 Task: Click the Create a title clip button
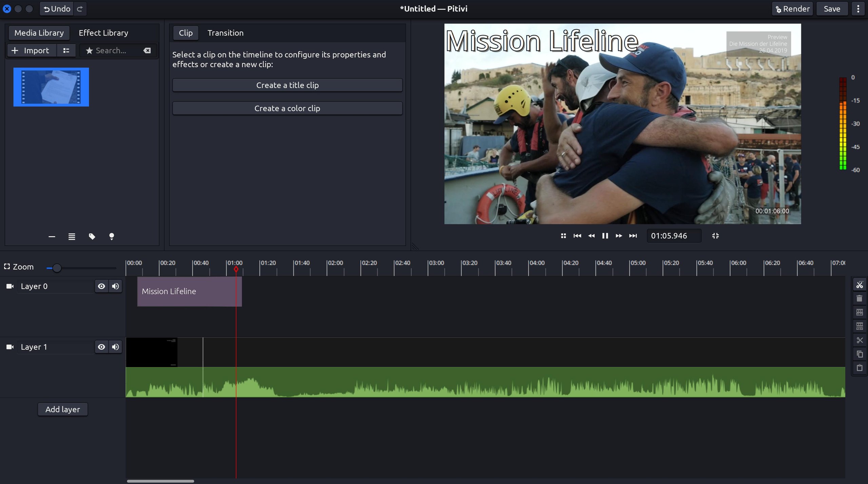[x=287, y=85]
